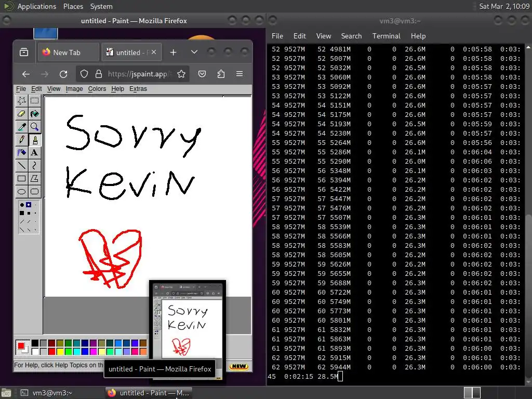Select the Pick Color eyedropper tool
The image size is (532, 399).
22,127
